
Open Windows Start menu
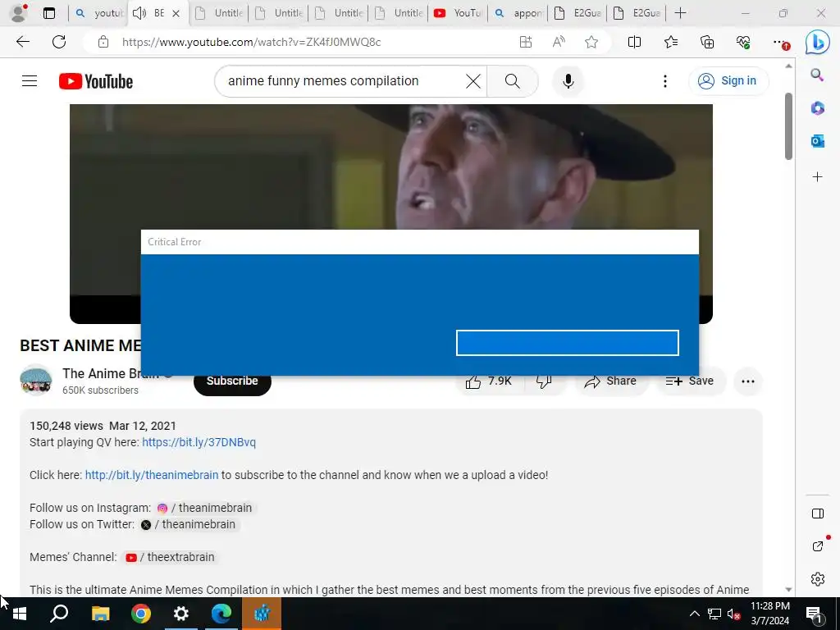[20, 614]
